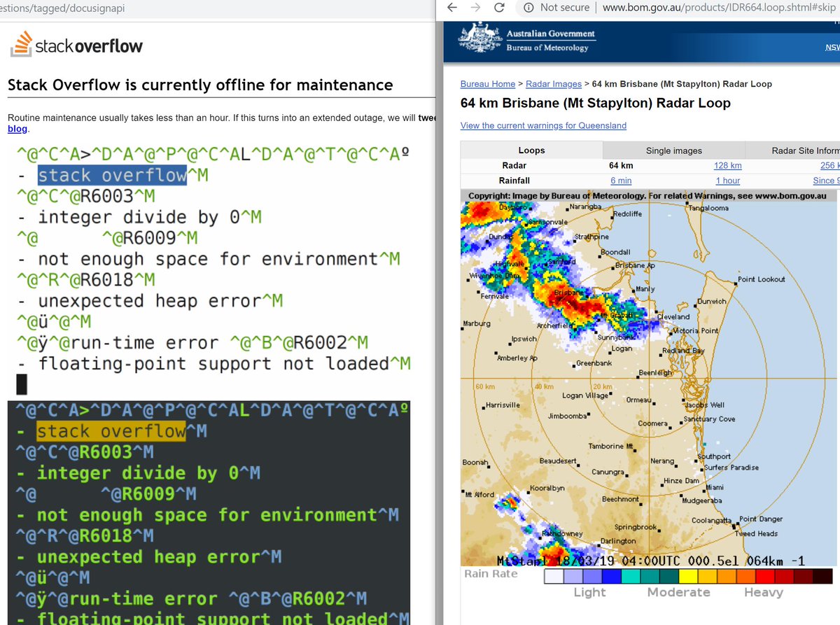
Task: Click the Rainfall row label in loops table
Action: (x=514, y=181)
